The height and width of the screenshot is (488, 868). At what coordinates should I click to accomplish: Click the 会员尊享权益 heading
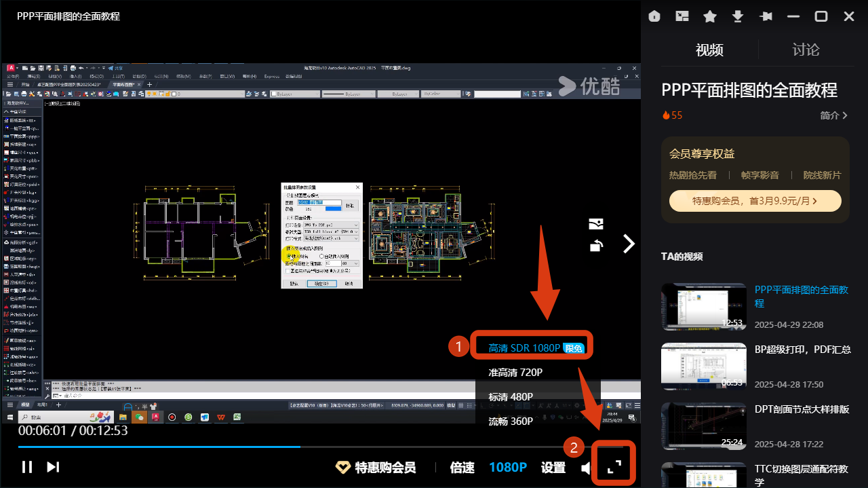point(702,154)
